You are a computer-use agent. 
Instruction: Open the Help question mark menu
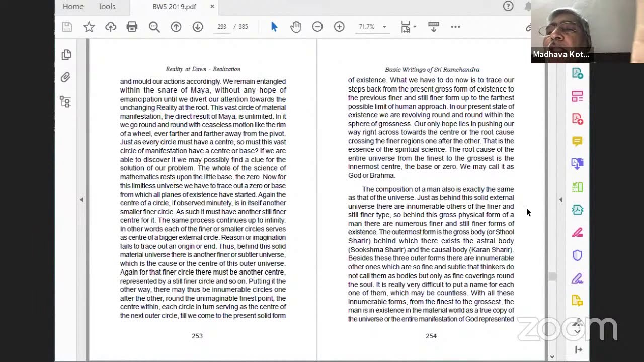coord(508,7)
